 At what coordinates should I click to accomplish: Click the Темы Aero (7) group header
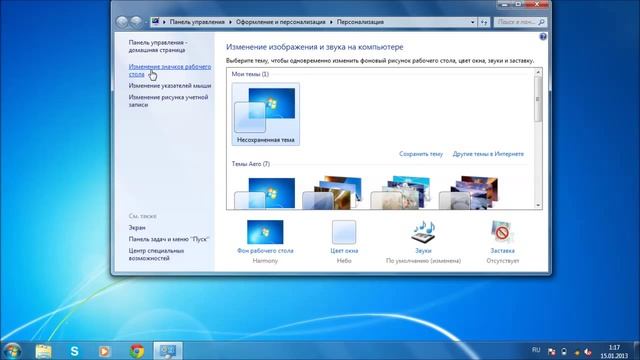(x=251, y=164)
